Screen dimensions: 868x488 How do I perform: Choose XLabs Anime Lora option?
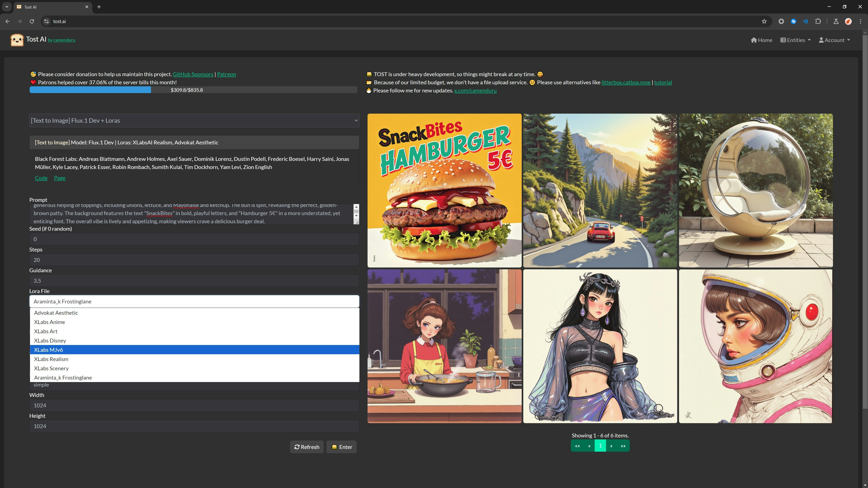click(50, 322)
